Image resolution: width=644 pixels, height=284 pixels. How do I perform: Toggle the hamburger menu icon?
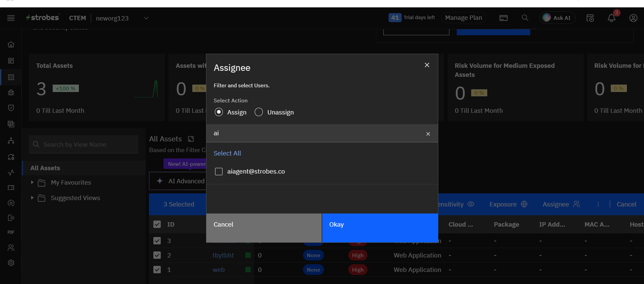(11, 18)
